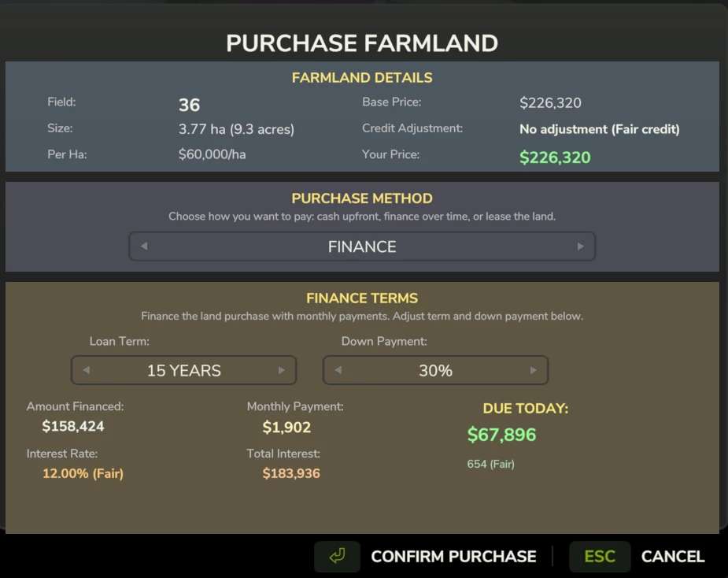The height and width of the screenshot is (578, 728).
Task: Click the 12.00% (Fair) interest rate
Action: [83, 473]
